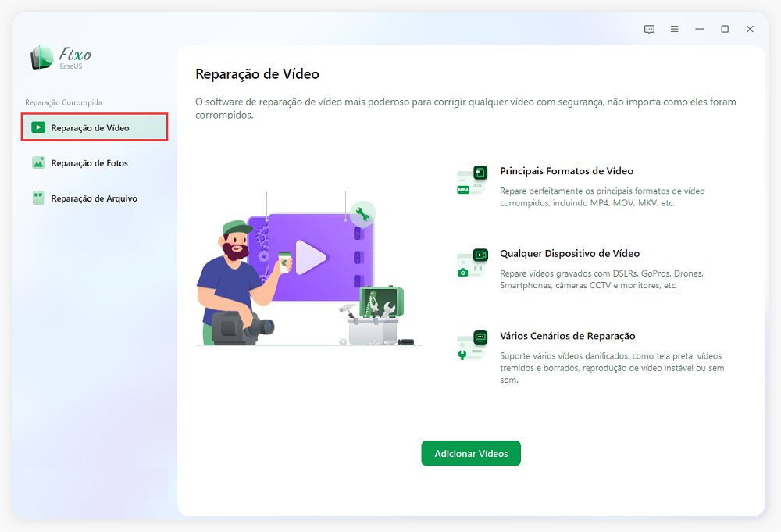Click the Fixo EaseUS logo
Viewport: 781px width, 532px height.
(61, 59)
